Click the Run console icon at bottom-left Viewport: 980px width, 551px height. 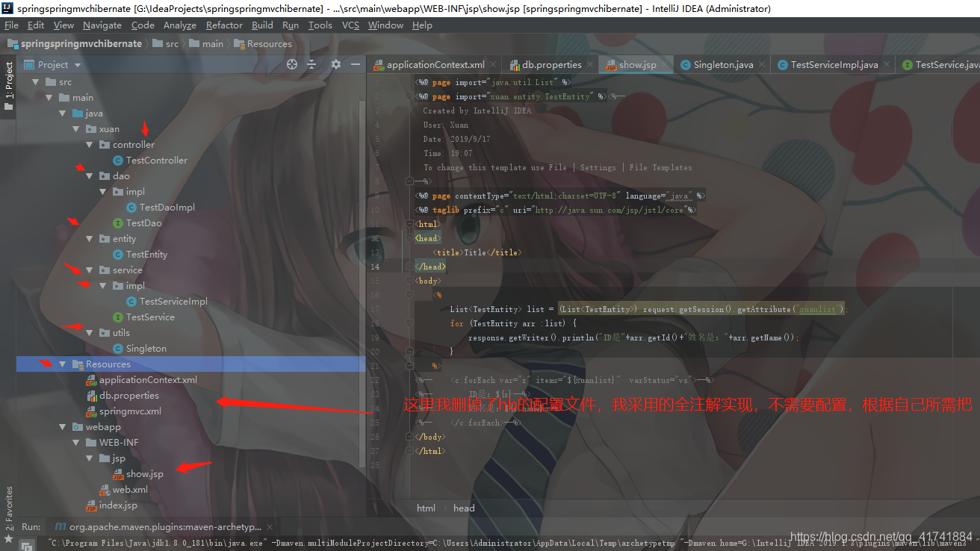26,547
